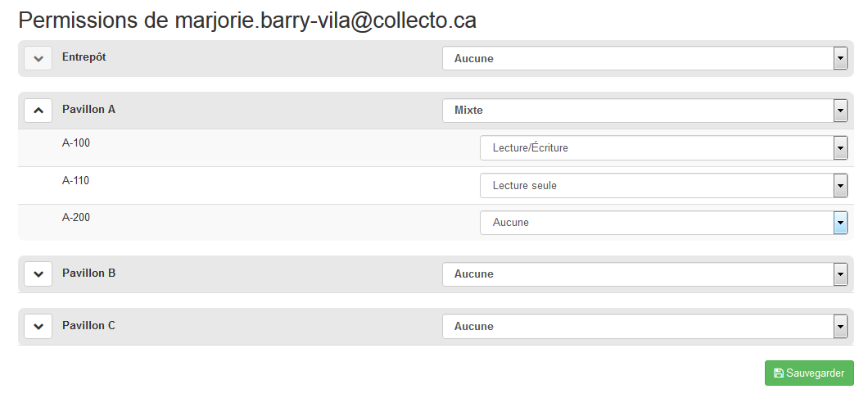Open the A-110 Lecture seule dropdown

click(656, 186)
